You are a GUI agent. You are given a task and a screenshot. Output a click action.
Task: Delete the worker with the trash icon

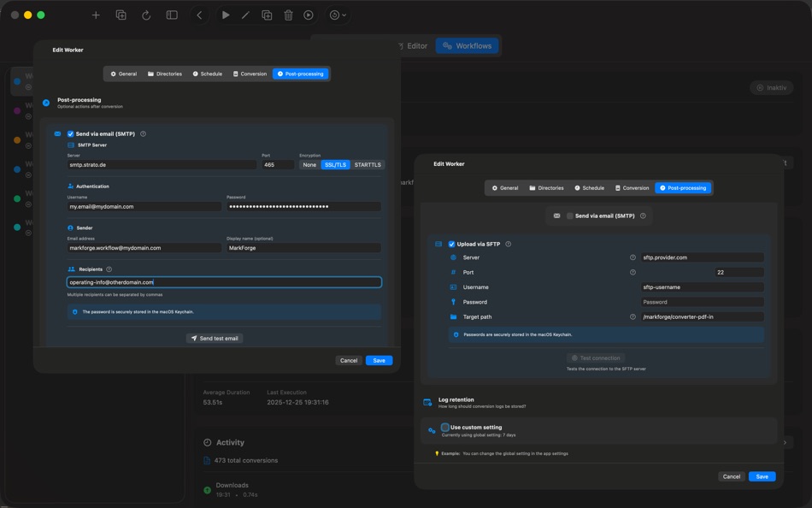(x=288, y=15)
